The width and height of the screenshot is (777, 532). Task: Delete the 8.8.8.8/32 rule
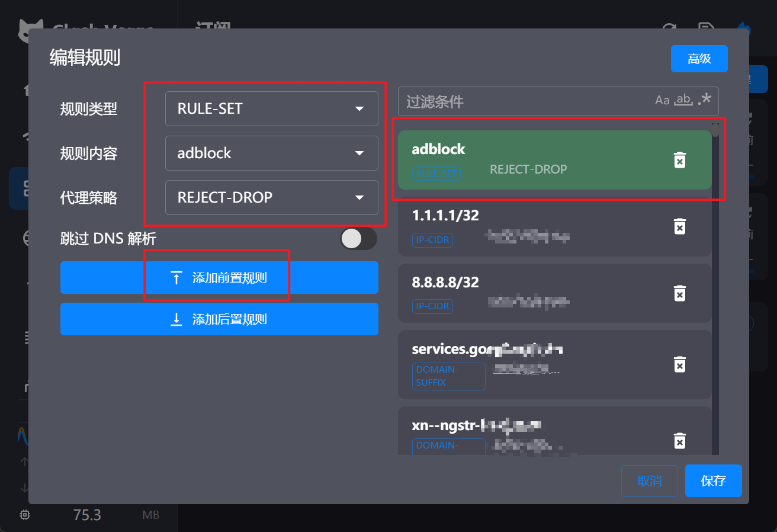tap(680, 293)
